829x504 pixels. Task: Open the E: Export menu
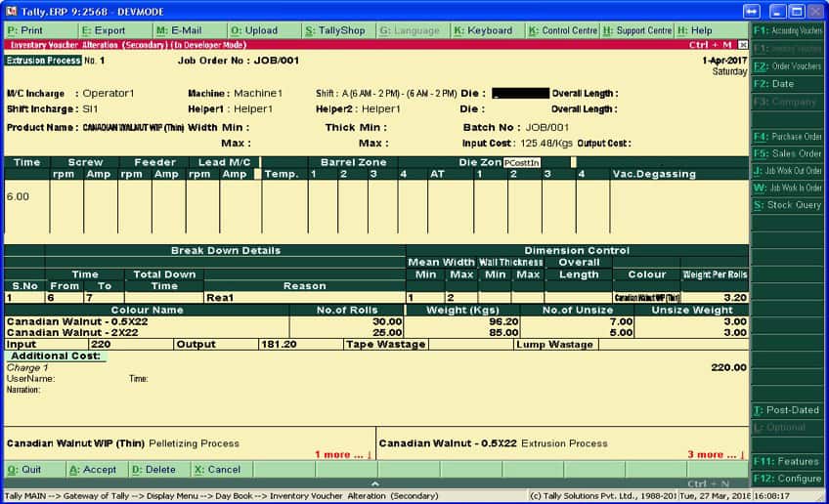115,30
